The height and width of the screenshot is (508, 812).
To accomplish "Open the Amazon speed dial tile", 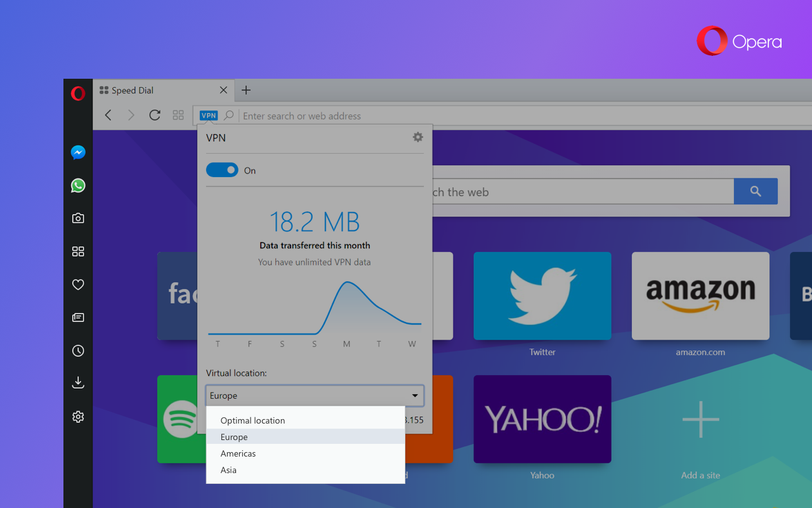I will [700, 296].
